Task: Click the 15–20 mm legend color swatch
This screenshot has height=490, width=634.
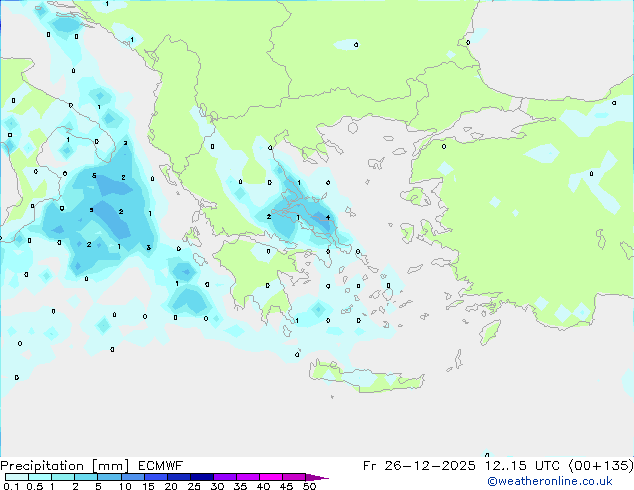Action: tap(156, 477)
